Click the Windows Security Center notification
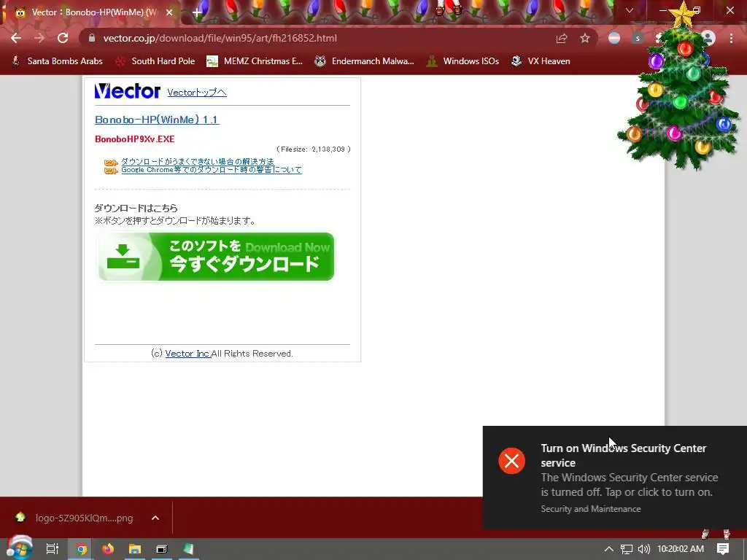747x560 pixels. pos(614,478)
